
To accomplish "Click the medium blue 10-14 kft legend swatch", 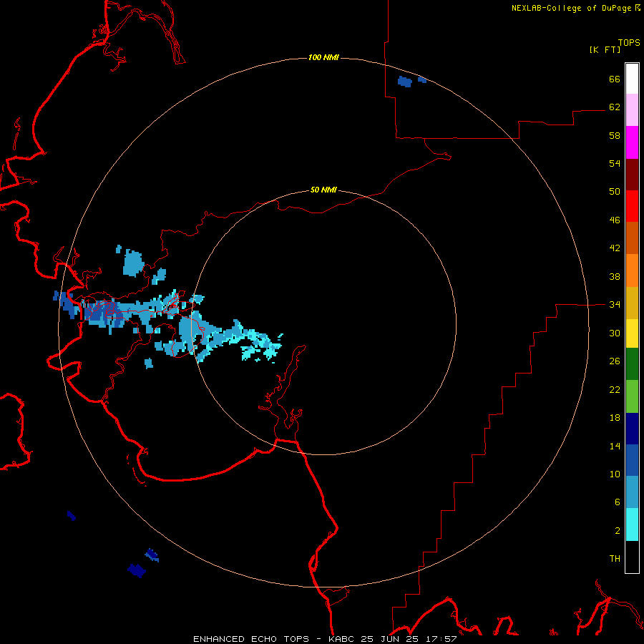I will tap(632, 460).
